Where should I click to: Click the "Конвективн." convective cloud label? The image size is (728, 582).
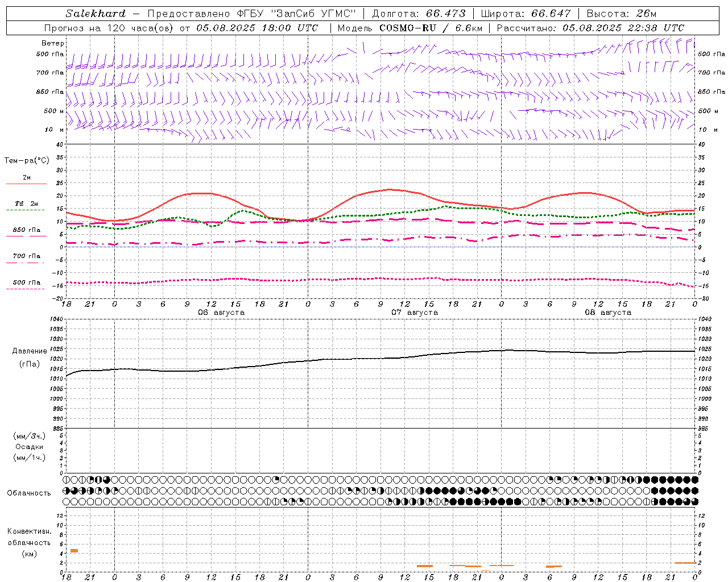30,531
